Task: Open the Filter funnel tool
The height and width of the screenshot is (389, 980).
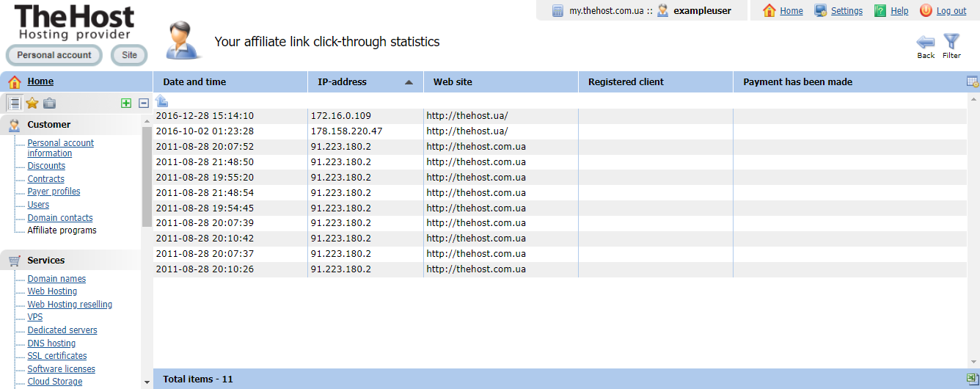Action: tap(951, 41)
